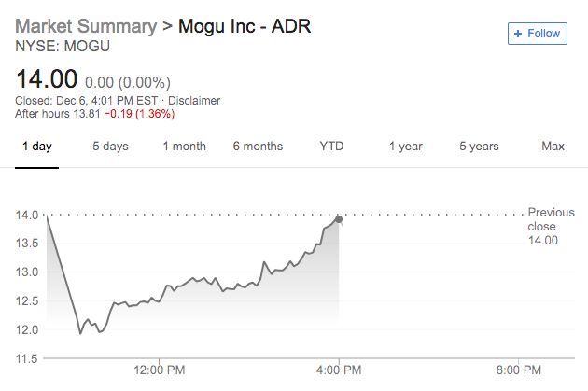
Task: Click the plus icon on Follow button
Action: tap(519, 34)
